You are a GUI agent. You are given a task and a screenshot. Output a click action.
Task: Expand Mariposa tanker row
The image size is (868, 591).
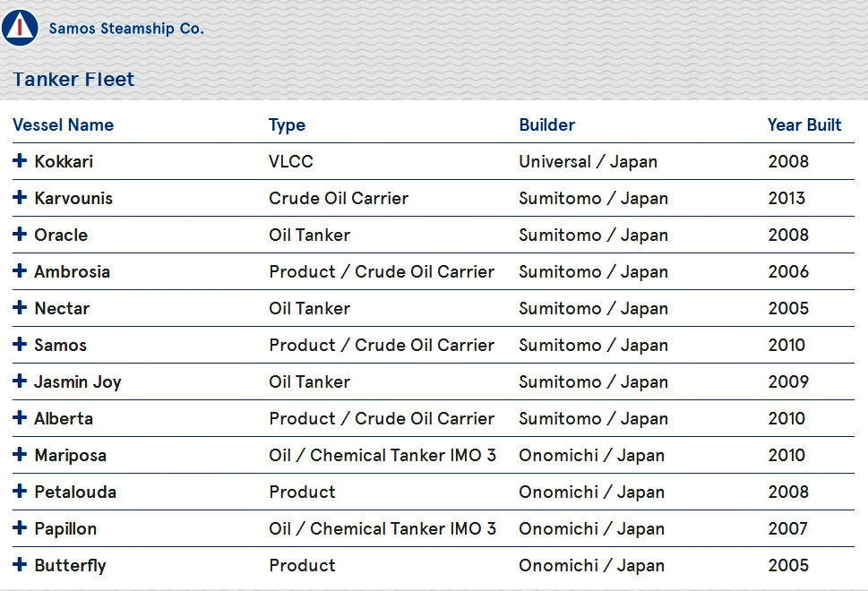[20, 454]
